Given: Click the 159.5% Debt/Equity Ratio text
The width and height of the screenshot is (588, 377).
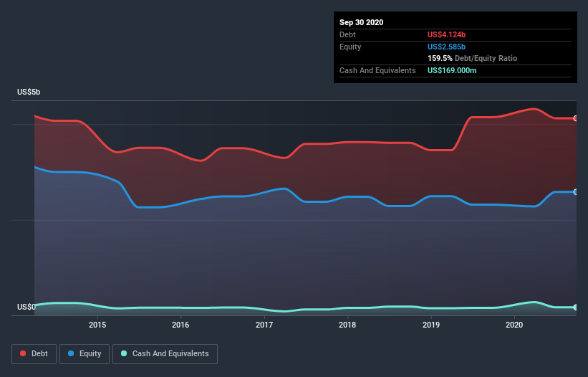Looking at the screenshot, I should [473, 58].
